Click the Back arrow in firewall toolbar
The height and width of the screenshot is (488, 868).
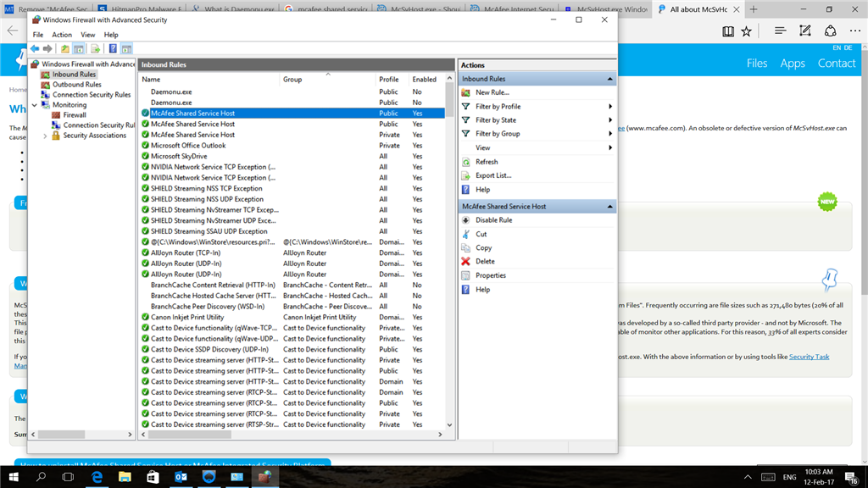35,48
